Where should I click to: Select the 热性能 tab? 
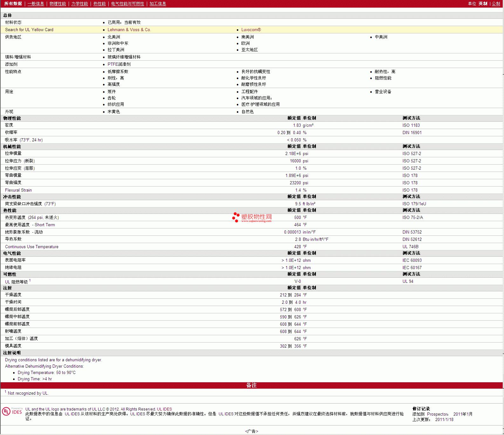pyautogui.click(x=99, y=4)
